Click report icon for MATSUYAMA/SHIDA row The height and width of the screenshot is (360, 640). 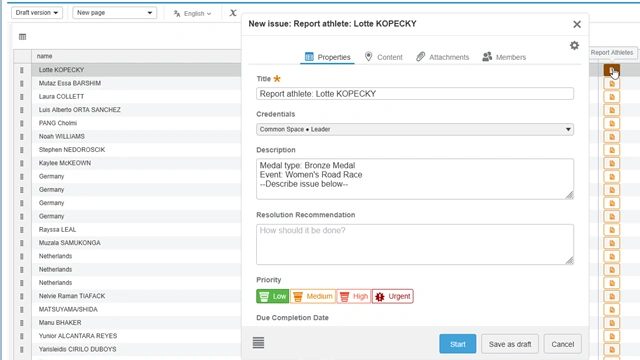(611, 310)
